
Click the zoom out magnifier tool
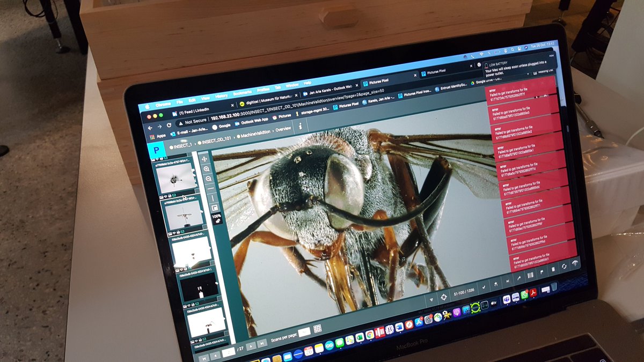click(208, 179)
